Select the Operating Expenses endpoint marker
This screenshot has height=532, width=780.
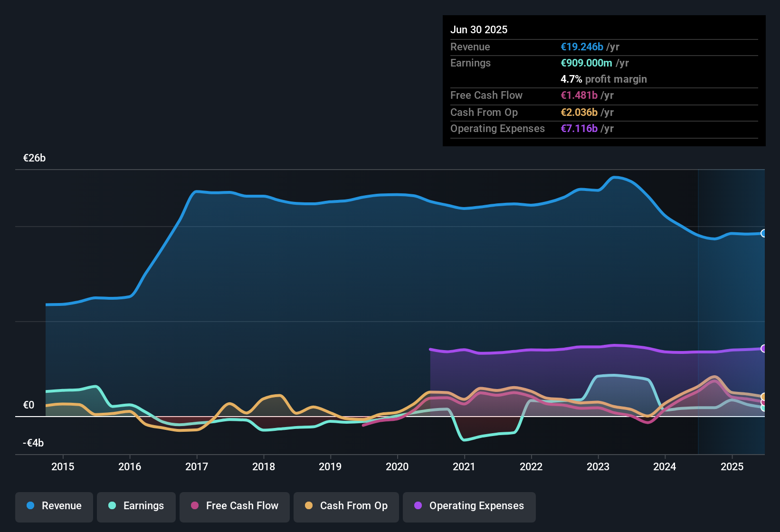click(764, 349)
